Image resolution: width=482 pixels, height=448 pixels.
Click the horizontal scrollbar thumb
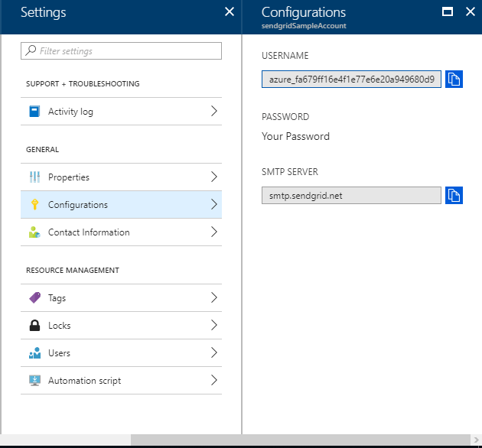(x=301, y=440)
